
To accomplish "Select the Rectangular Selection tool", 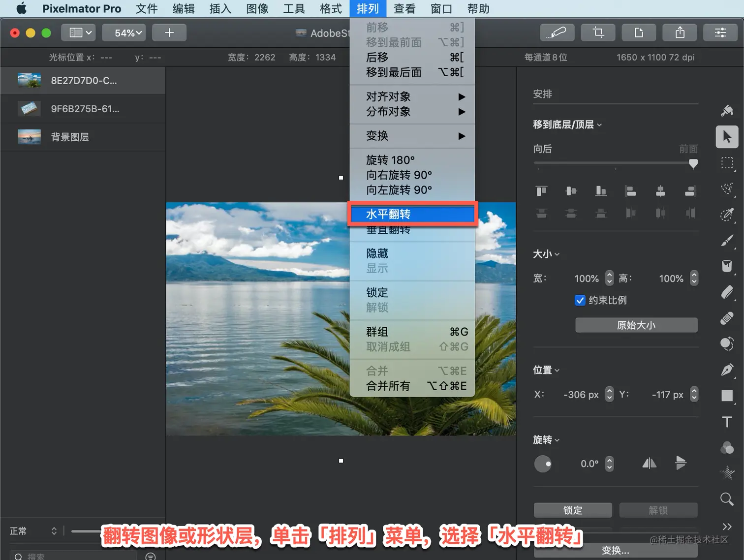I will coord(727,164).
